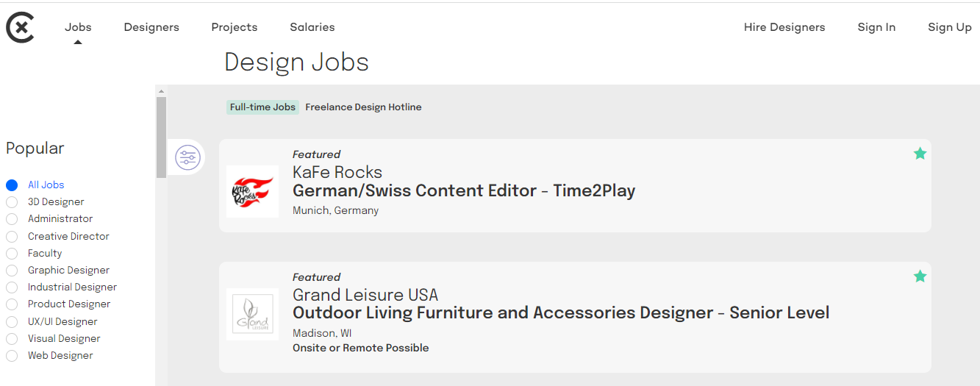Click the Munich, Germany location text

tap(335, 211)
